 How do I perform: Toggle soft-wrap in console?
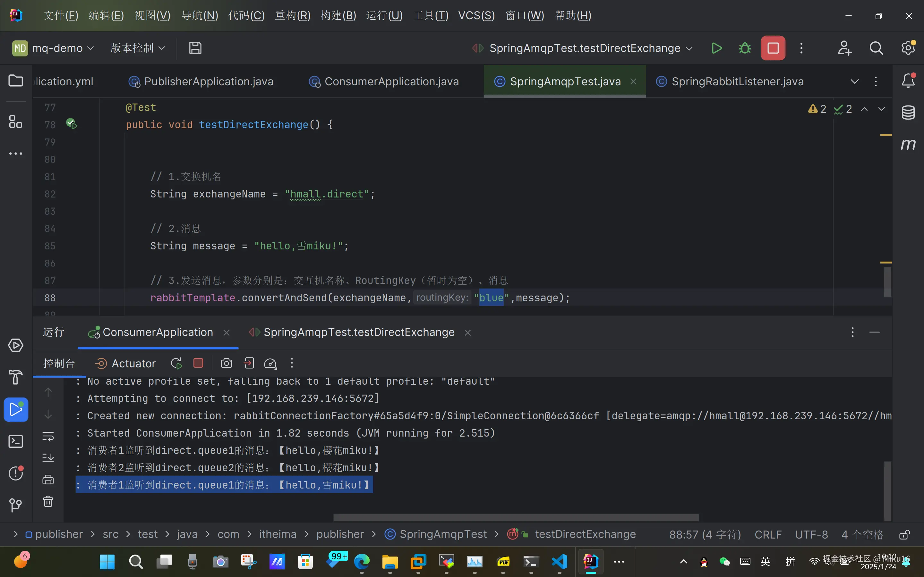(48, 436)
